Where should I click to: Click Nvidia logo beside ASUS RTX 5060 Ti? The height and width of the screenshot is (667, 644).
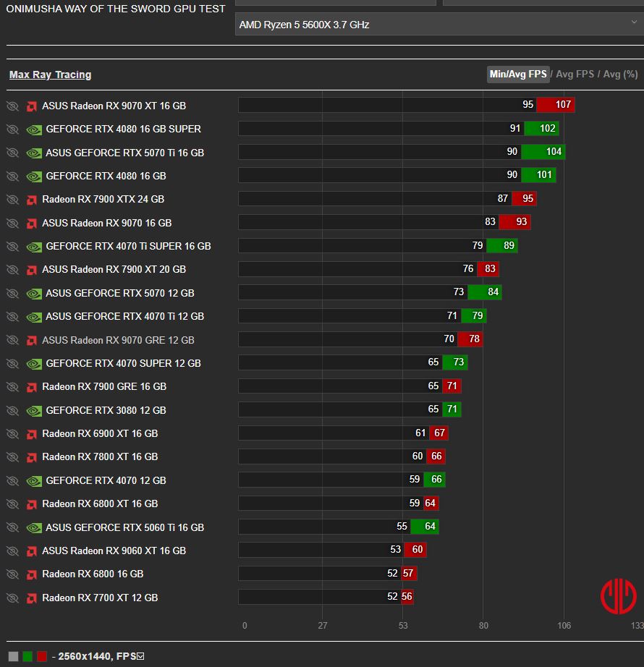point(34,528)
